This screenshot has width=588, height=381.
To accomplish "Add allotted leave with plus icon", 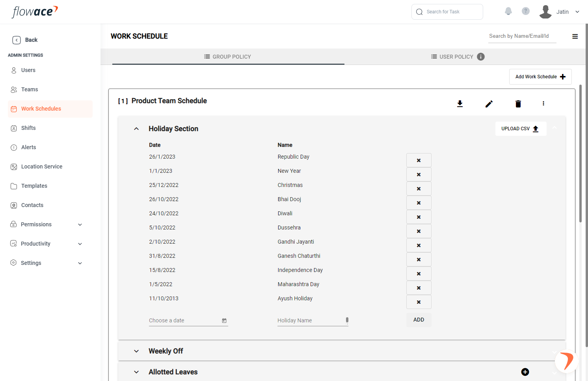I will (x=525, y=372).
